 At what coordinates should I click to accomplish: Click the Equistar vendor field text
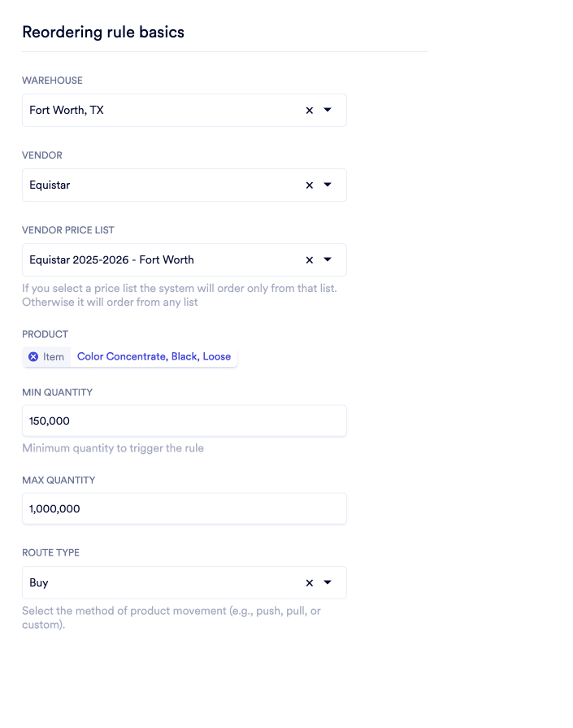[50, 185]
